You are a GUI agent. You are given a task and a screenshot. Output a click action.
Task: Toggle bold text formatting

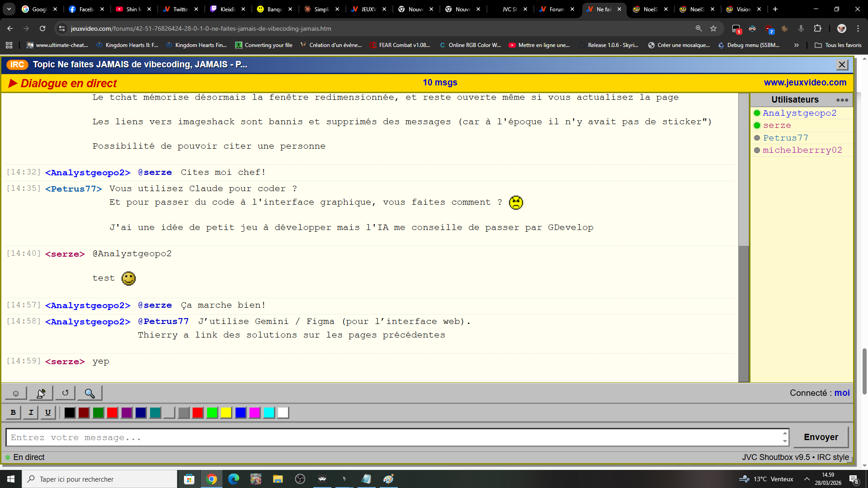point(13,412)
